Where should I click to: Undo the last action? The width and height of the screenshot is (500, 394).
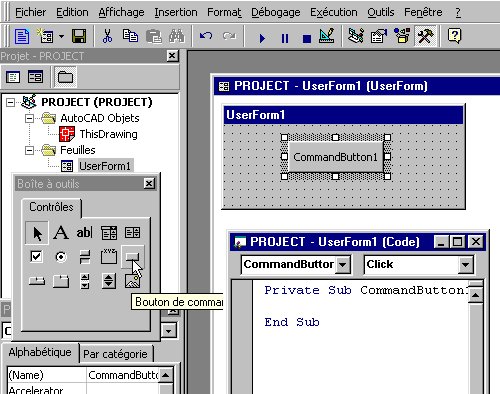[206, 36]
